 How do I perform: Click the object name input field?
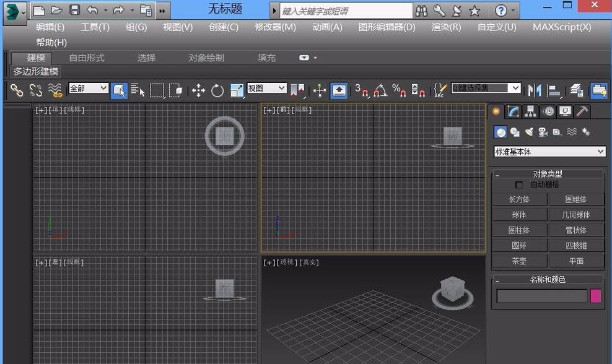tap(541, 297)
